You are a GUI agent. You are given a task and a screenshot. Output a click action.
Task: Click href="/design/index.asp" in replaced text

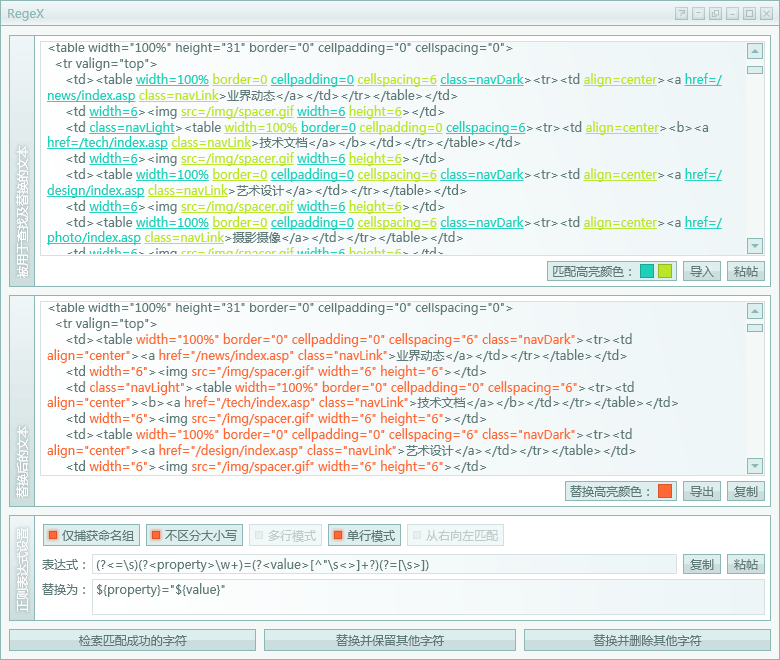[228, 451]
